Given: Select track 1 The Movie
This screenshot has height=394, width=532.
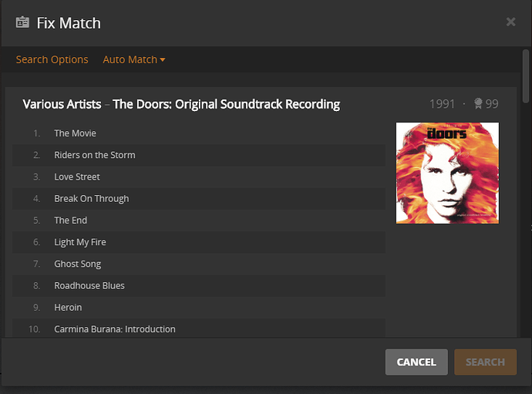Looking at the screenshot, I should 199,133.
